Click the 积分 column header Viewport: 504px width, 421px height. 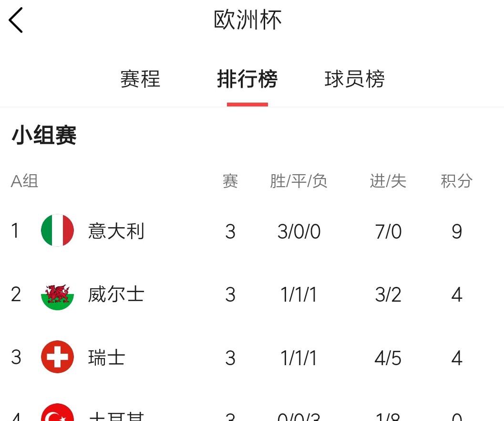click(x=456, y=181)
